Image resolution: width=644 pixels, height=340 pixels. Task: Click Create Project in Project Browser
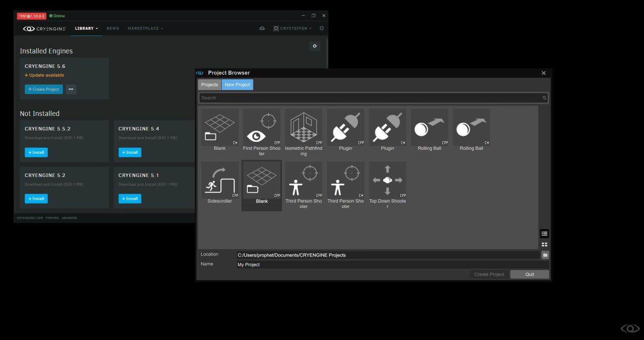(x=489, y=274)
